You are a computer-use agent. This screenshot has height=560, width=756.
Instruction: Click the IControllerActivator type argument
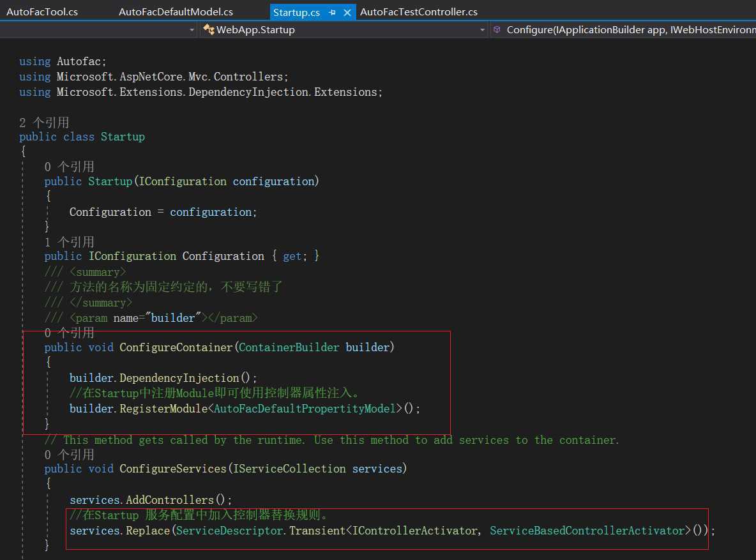tap(414, 531)
